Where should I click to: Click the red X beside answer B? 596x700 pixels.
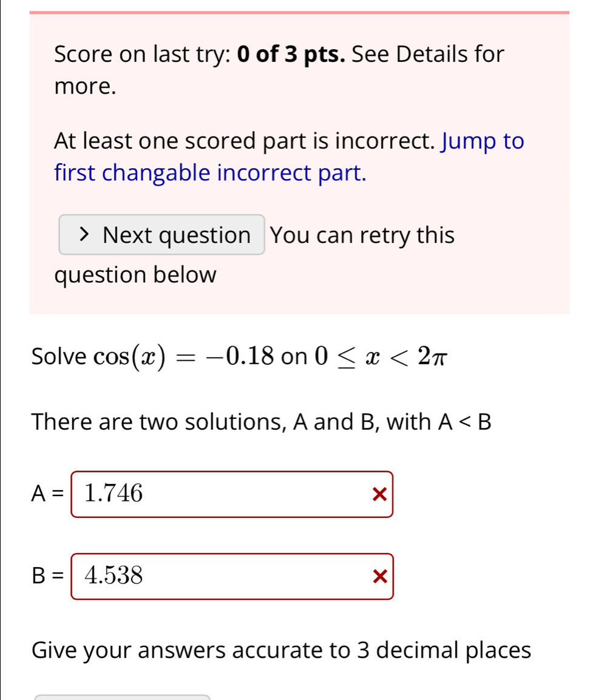coord(379,577)
